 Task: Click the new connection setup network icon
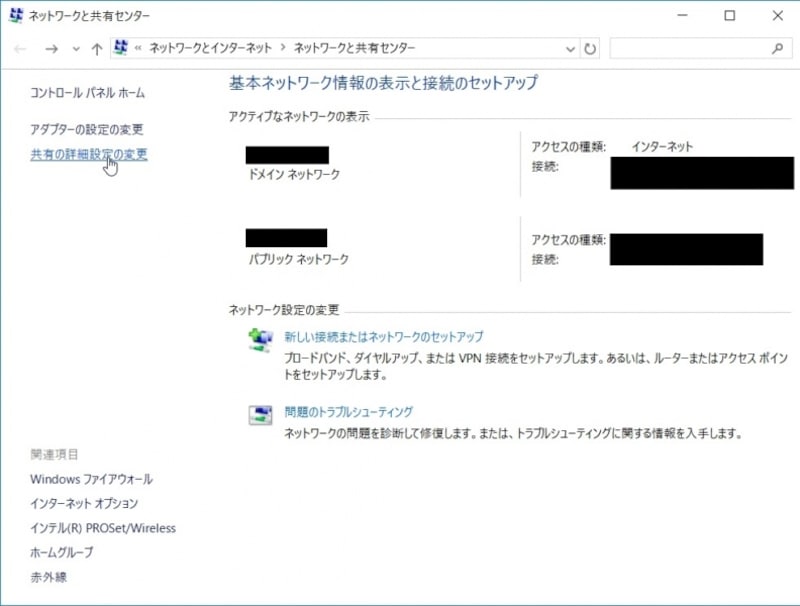click(x=259, y=337)
